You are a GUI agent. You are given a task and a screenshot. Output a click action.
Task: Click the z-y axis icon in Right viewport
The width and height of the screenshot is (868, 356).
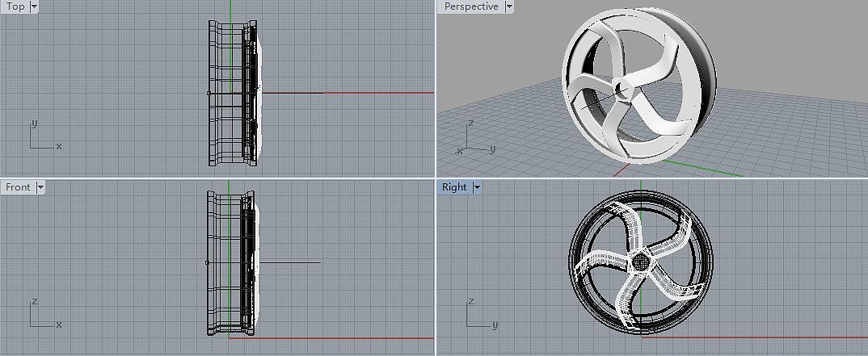(478, 316)
